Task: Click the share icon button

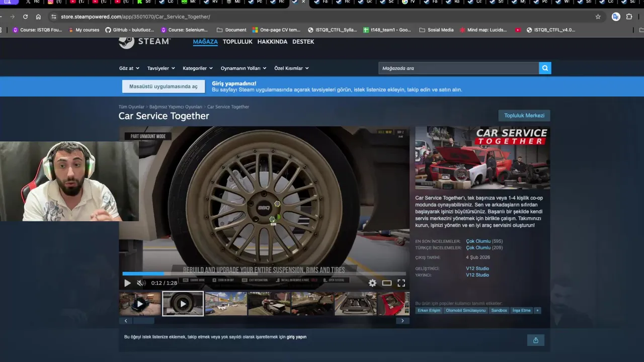Action: coord(536,340)
